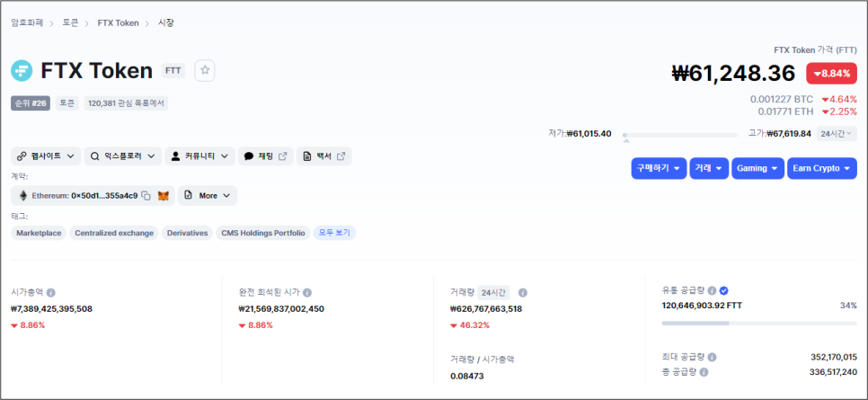The image size is (868, 400).
Task: Change the 24시간 high/low range selector
Action: [x=837, y=133]
